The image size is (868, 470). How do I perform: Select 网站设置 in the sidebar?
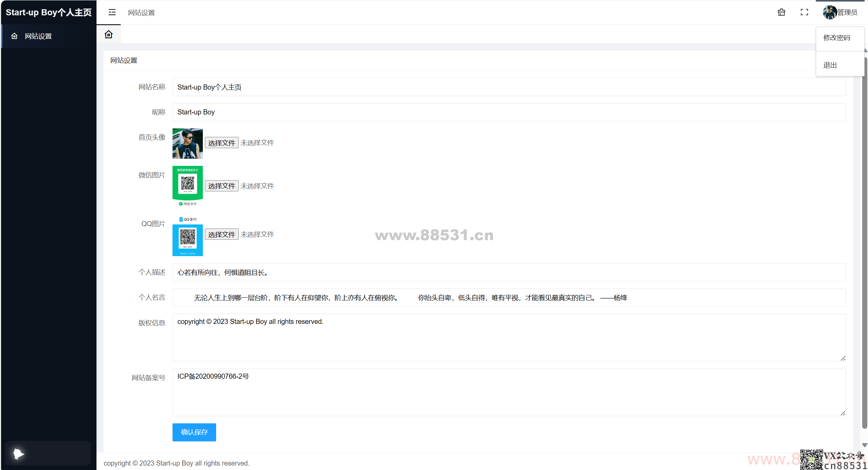point(49,36)
